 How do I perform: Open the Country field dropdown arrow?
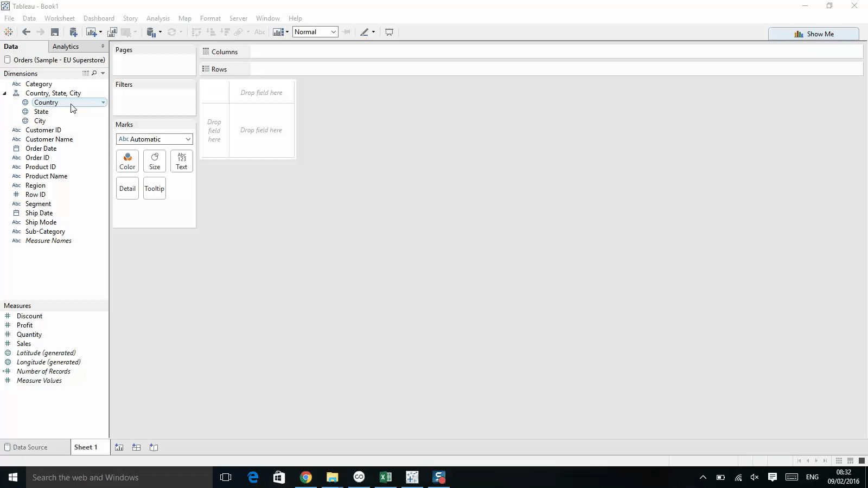103,102
